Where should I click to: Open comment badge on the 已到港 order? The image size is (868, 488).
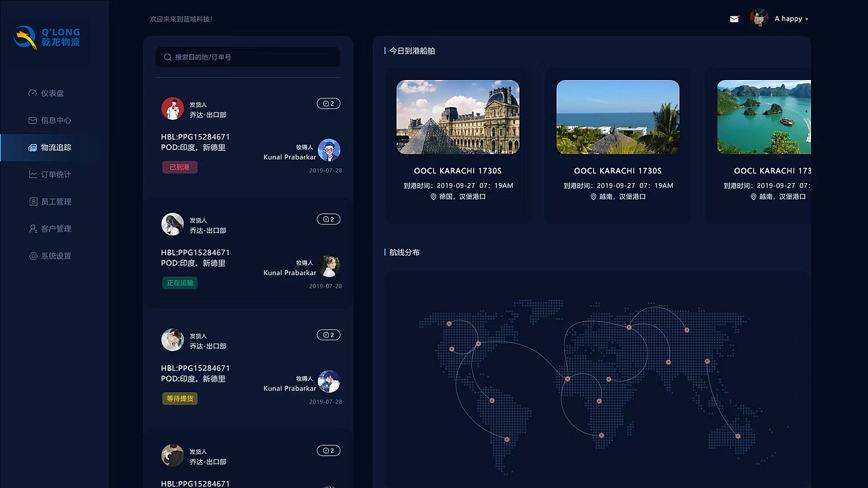pos(328,104)
